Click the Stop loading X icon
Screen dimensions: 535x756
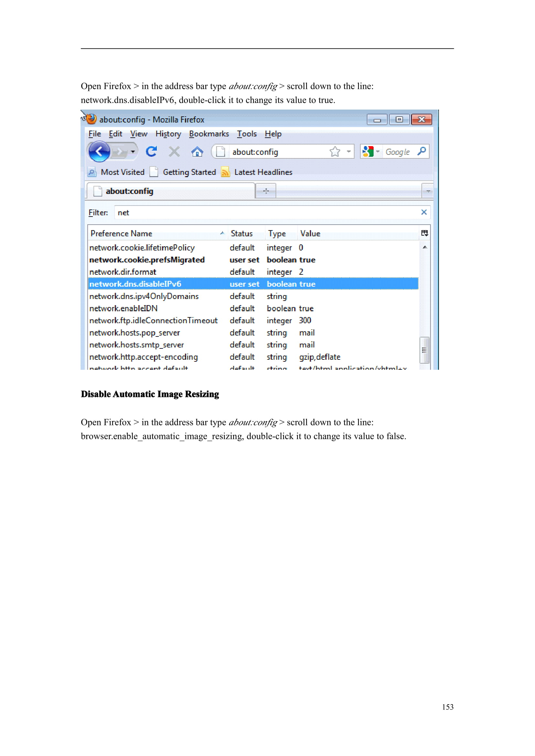click(174, 152)
